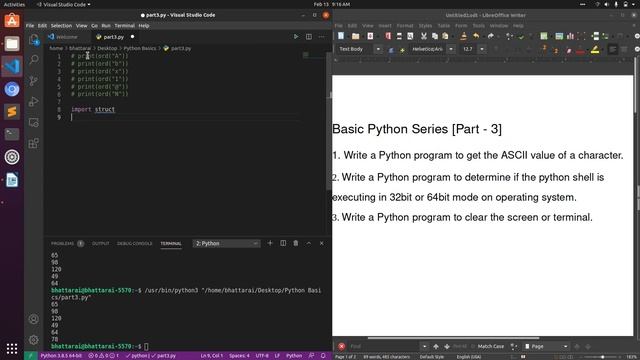Open Text Body paragraph style dropdown

[x=378, y=49]
